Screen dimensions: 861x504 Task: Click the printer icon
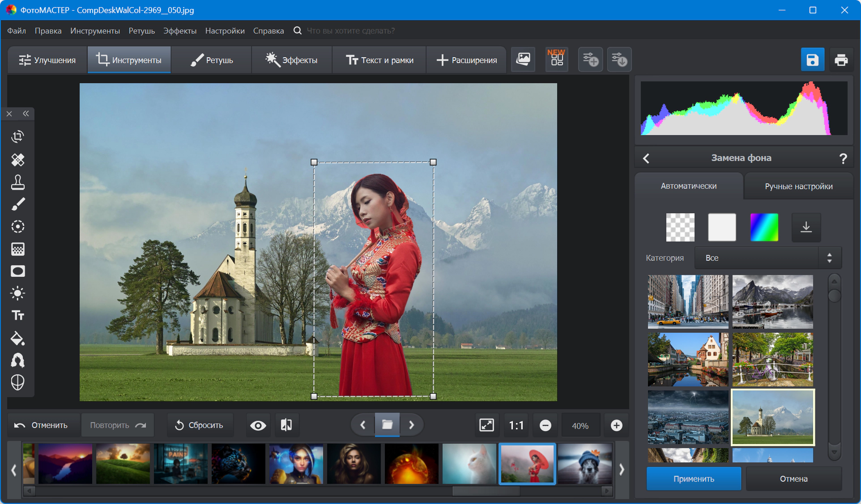[x=841, y=59]
